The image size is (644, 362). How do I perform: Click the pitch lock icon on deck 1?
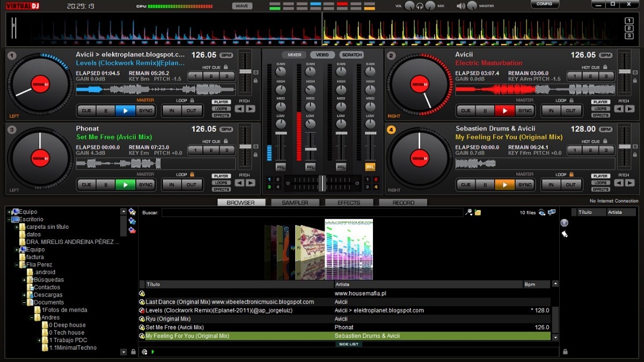pyautogui.click(x=255, y=81)
